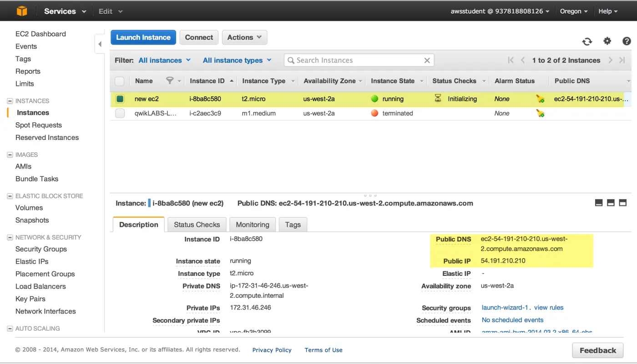Switch to the Tags tab

coord(293,224)
